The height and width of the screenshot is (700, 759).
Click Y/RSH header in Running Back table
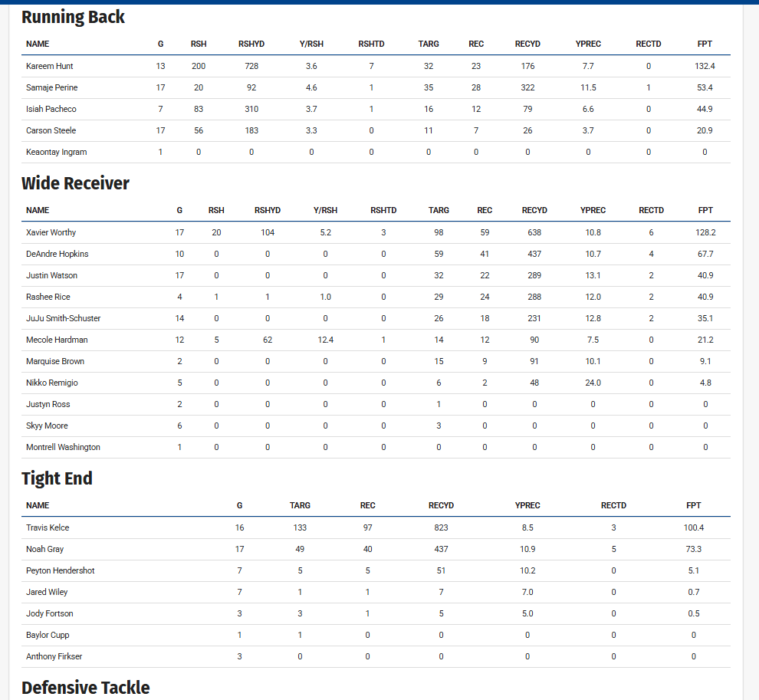(x=311, y=44)
